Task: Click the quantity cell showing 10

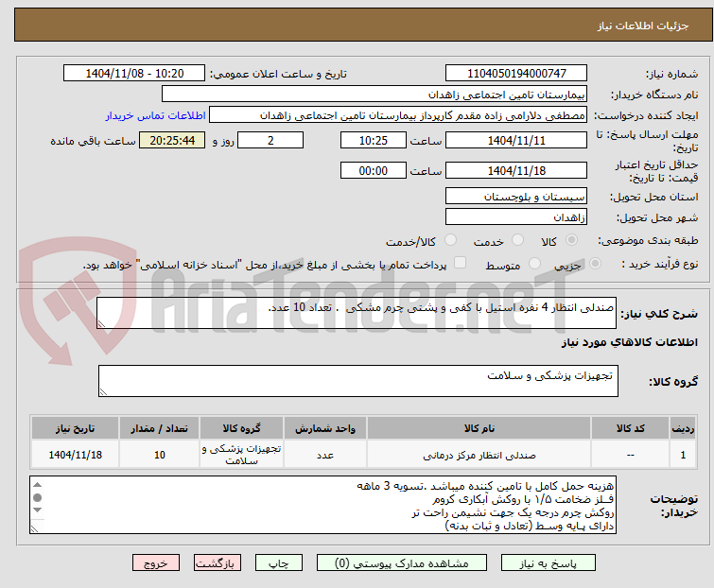Action: (160, 455)
